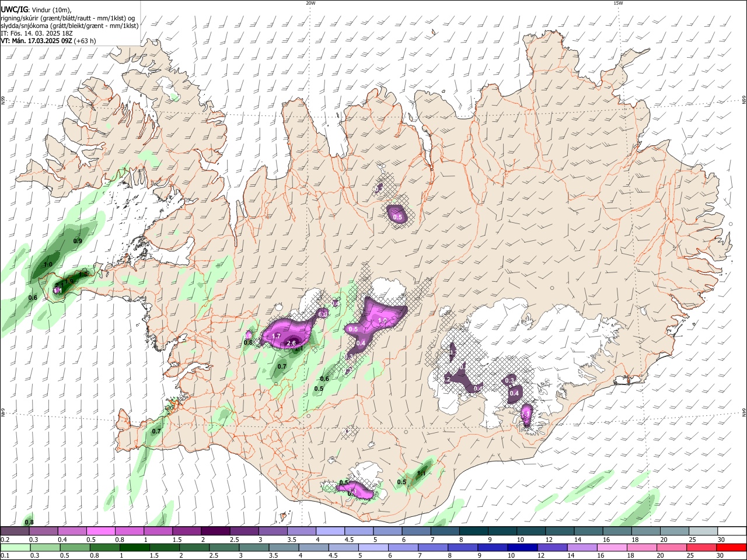Click the palest green 0.1 swatch in rain legend

[15, 548]
